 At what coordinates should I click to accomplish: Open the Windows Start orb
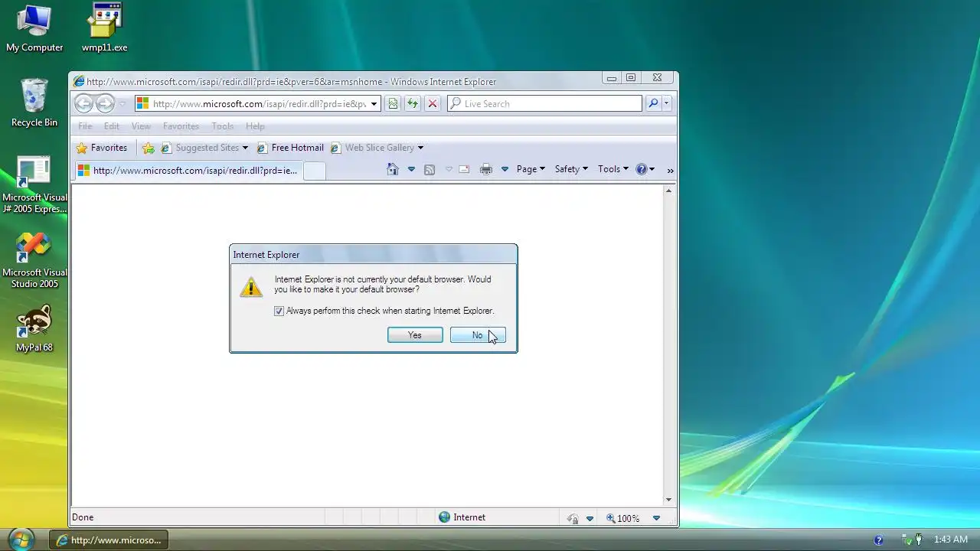[21, 540]
